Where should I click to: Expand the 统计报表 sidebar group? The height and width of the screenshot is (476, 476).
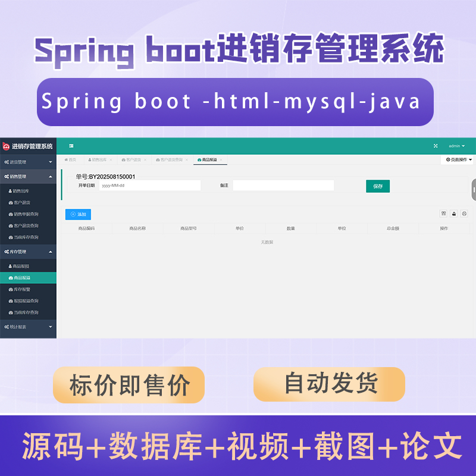point(28,327)
